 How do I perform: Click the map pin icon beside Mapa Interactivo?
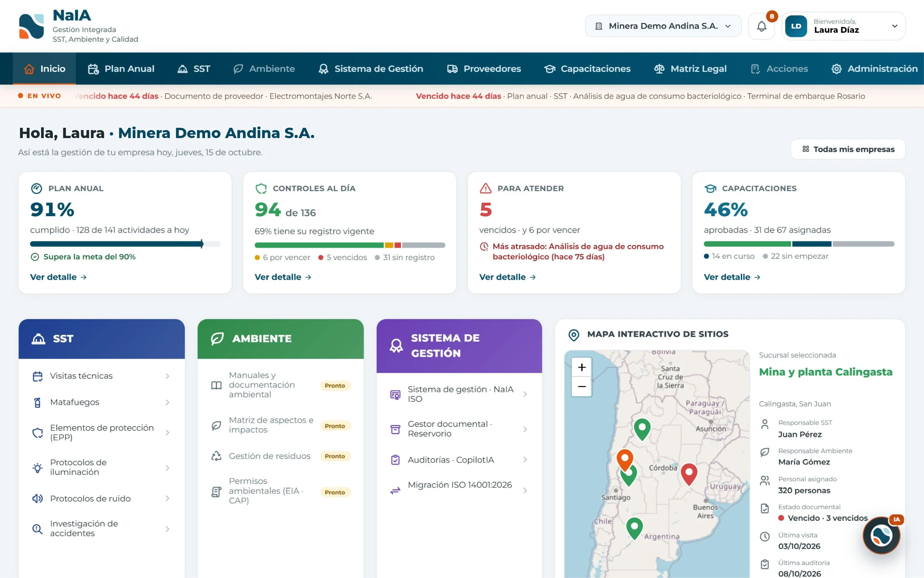[x=574, y=335]
